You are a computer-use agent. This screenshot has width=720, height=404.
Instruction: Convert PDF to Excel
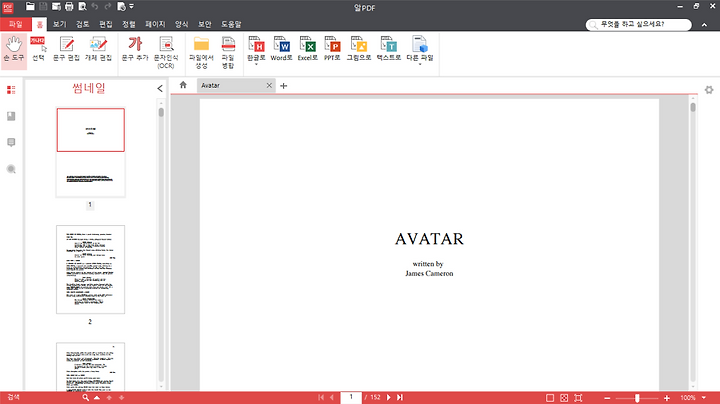(308, 49)
